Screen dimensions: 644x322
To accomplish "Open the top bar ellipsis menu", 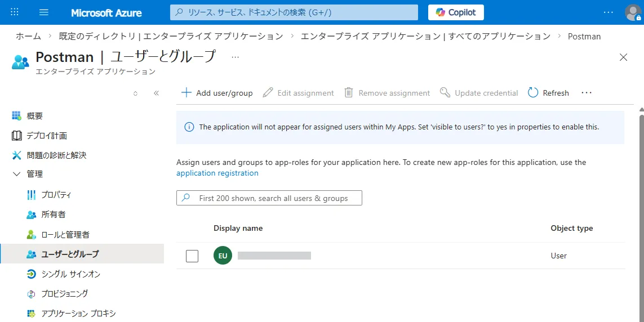I will point(609,12).
